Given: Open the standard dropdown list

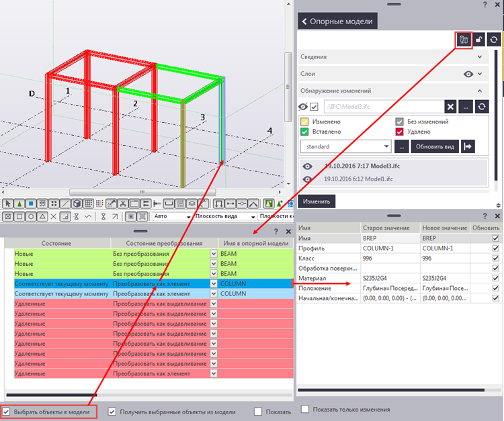Looking at the screenshot, I should click(x=386, y=146).
